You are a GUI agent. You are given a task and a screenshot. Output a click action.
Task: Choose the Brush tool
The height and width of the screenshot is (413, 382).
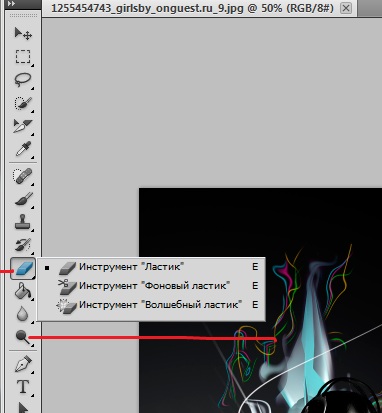pos(23,199)
